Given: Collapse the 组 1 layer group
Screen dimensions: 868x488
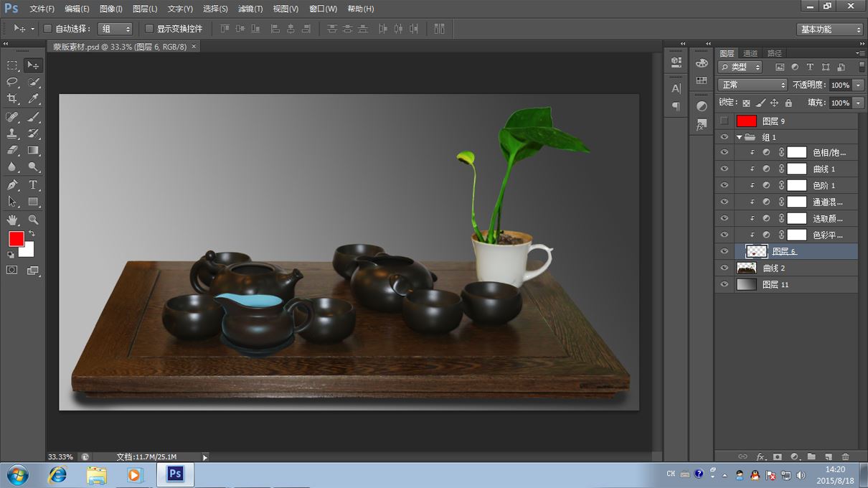Looking at the screenshot, I should click(739, 137).
